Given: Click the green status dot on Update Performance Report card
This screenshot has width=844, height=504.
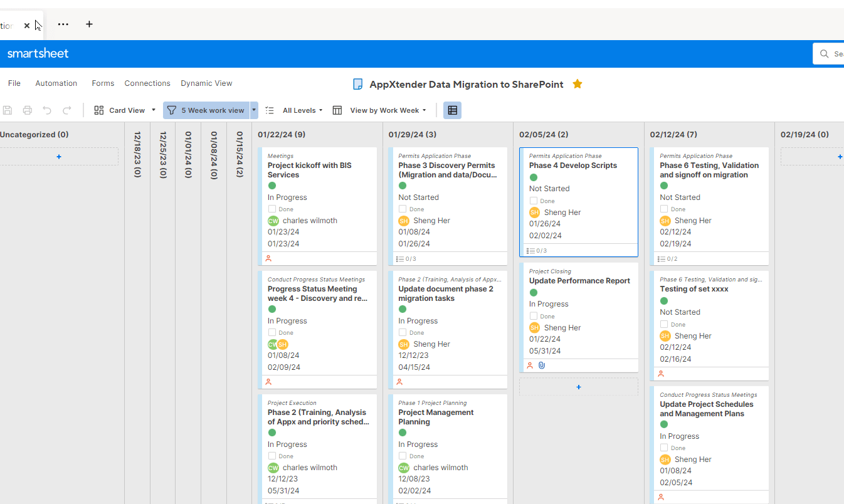Looking at the screenshot, I should 534,293.
